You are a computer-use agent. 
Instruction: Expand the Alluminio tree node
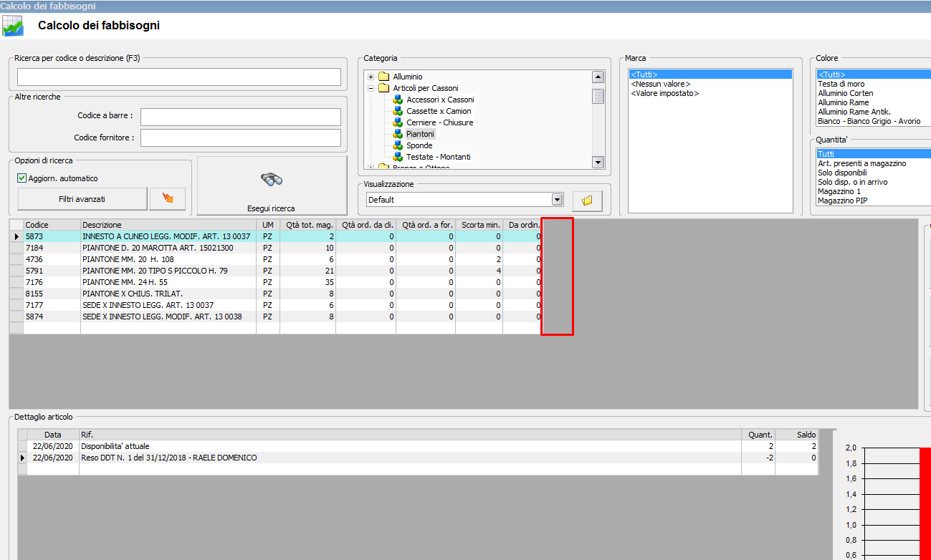click(x=371, y=77)
